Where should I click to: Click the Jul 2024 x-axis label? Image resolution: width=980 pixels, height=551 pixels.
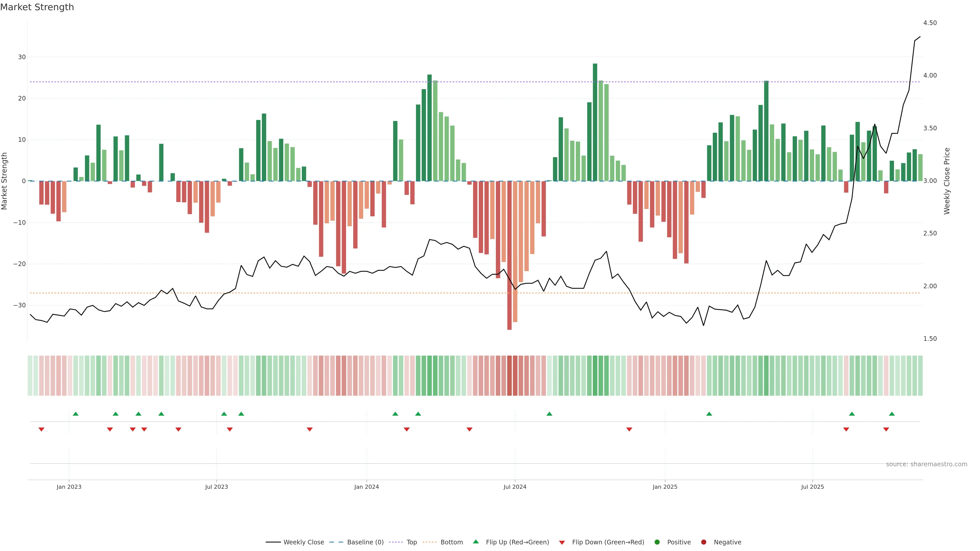coord(515,487)
